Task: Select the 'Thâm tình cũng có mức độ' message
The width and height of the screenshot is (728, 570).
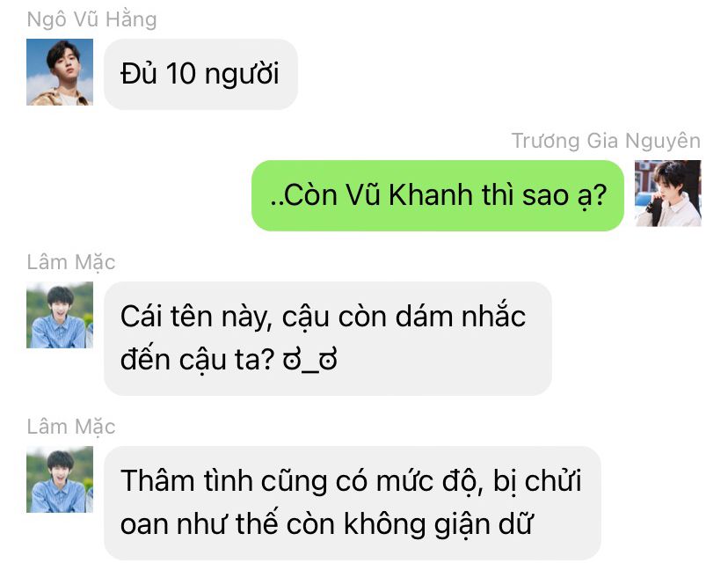Action: (353, 503)
